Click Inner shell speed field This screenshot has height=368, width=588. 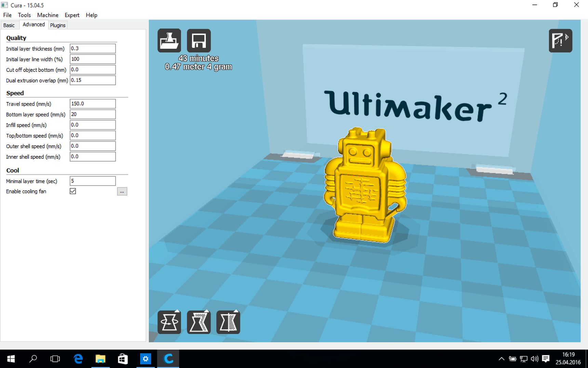[x=93, y=156]
